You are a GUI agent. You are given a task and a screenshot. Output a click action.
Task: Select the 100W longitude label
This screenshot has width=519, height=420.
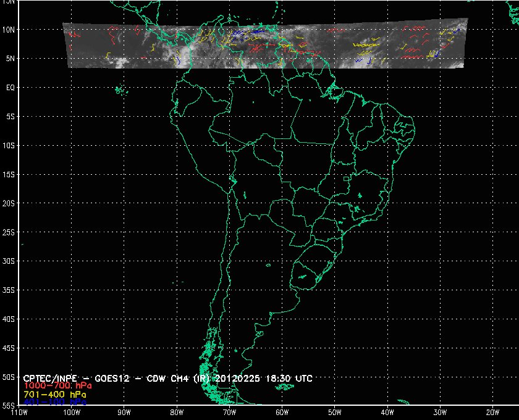72,413
